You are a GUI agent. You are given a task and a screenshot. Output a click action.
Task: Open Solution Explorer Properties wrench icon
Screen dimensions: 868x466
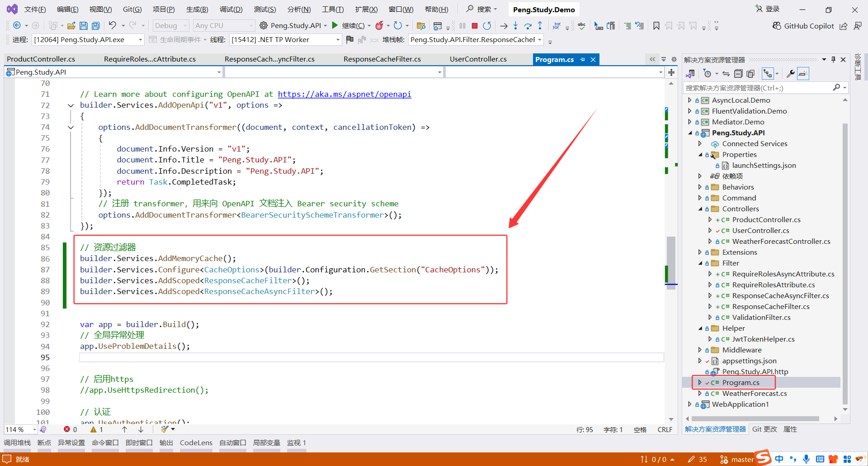791,74
